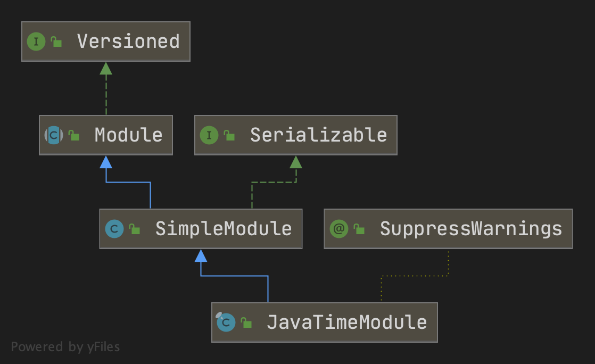Select the SimpleModule class label
The image size is (595, 364).
(224, 229)
